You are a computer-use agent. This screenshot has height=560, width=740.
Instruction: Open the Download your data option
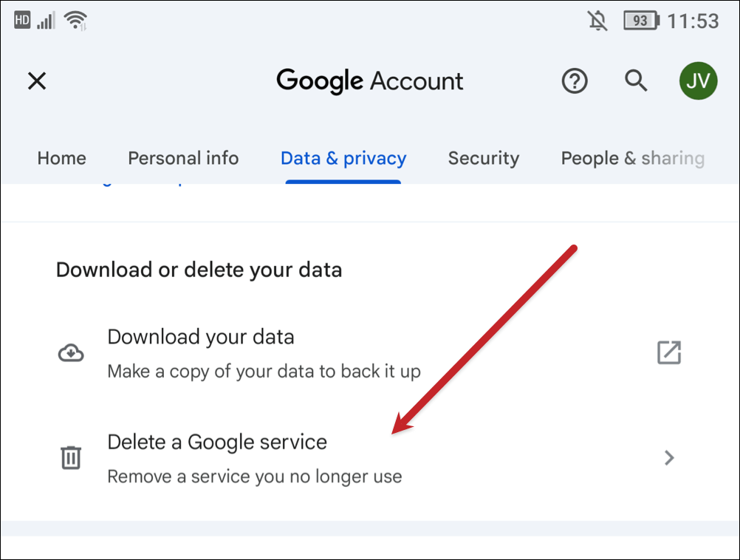click(x=369, y=353)
